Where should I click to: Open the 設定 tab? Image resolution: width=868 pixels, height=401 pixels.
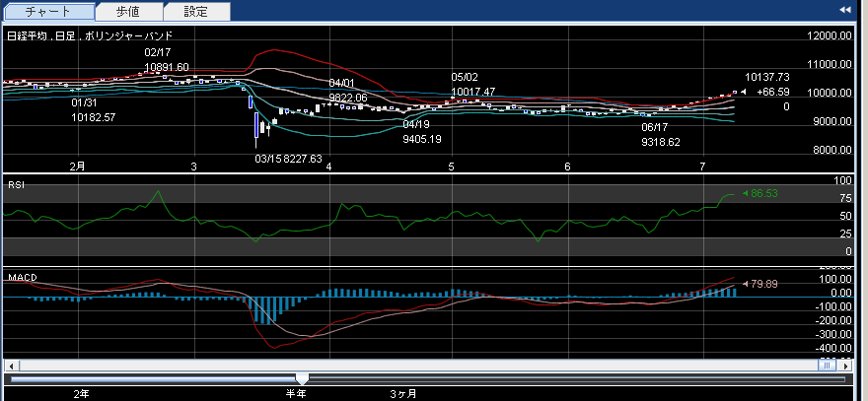[196, 12]
